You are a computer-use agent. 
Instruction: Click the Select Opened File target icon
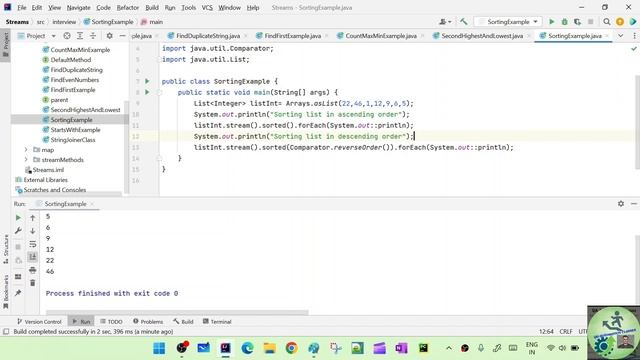[x=67, y=36]
